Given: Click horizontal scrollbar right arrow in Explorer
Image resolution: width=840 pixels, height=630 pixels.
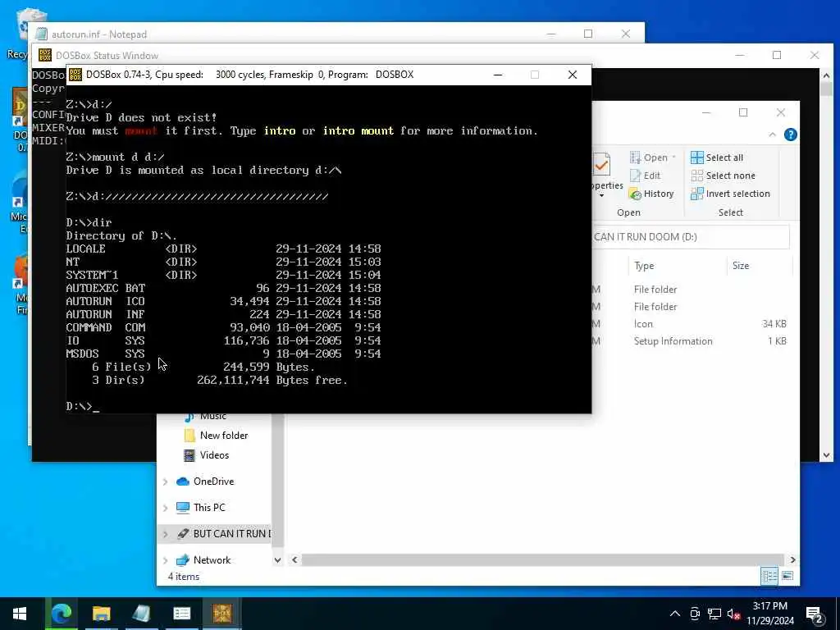Looking at the screenshot, I should tap(792, 559).
